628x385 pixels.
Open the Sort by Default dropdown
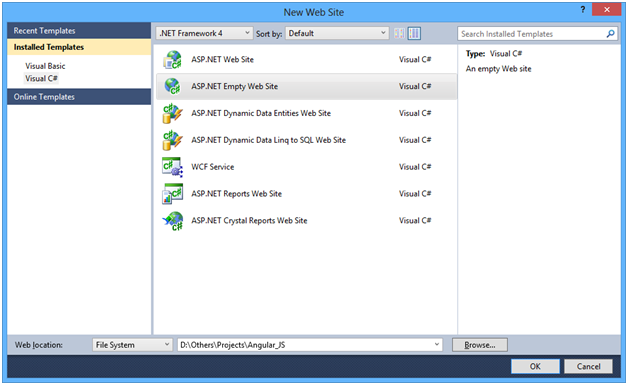click(337, 33)
